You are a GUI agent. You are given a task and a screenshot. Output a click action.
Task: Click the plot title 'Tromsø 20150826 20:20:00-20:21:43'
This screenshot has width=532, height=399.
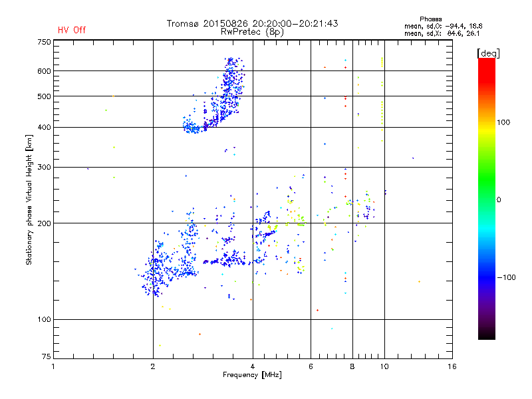point(253,23)
